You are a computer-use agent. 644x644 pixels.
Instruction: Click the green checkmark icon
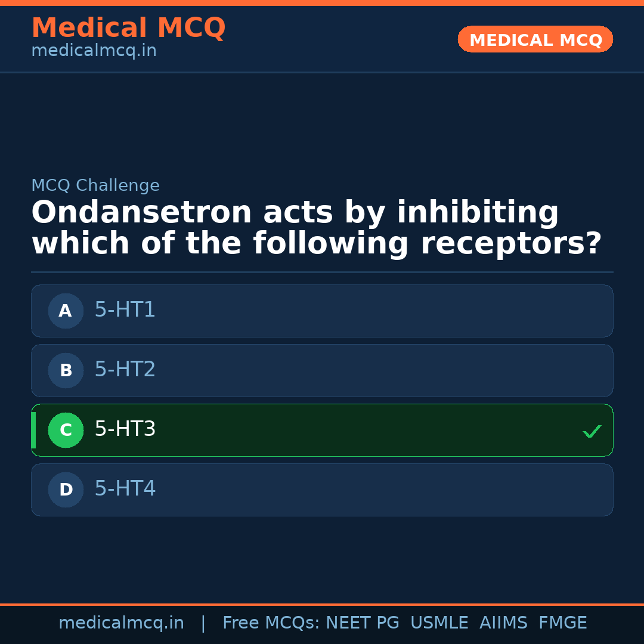pos(592,431)
